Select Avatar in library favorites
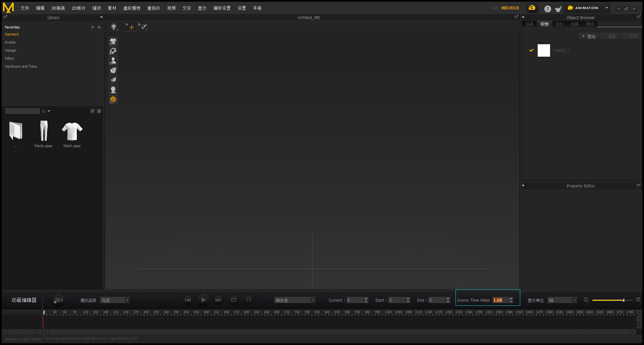The height and width of the screenshot is (345, 644). coord(10,42)
